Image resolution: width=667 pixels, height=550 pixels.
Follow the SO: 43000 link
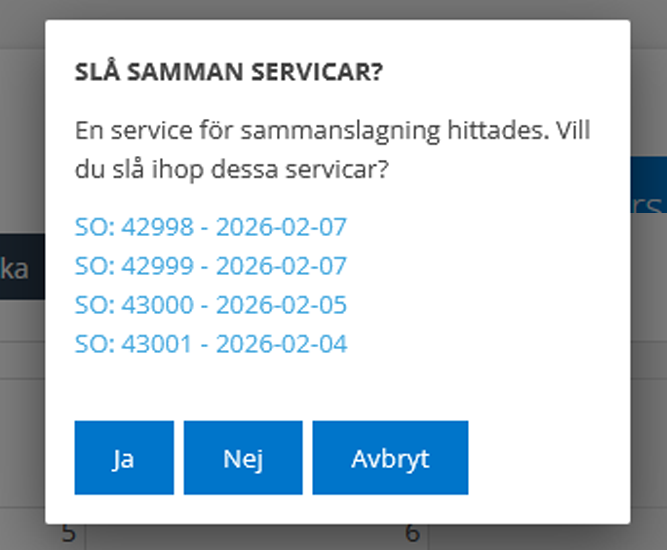pos(210,305)
